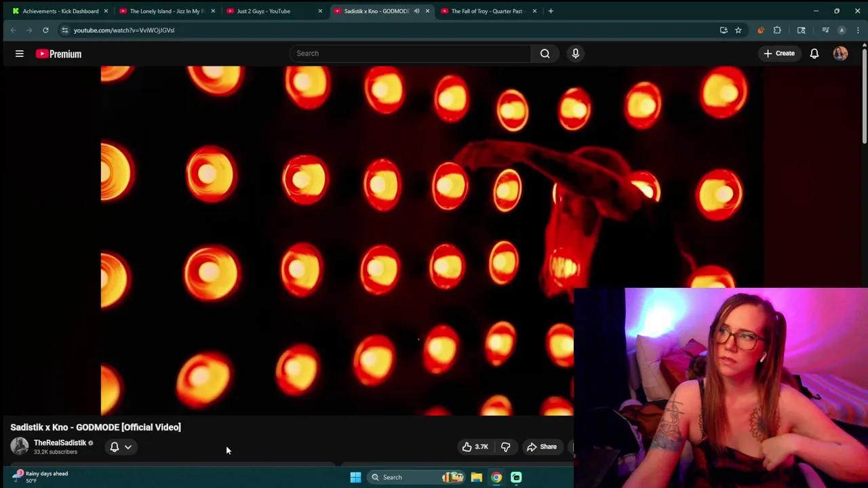Close The Fall of Troy tab
The width and height of the screenshot is (868, 488).
point(534,11)
